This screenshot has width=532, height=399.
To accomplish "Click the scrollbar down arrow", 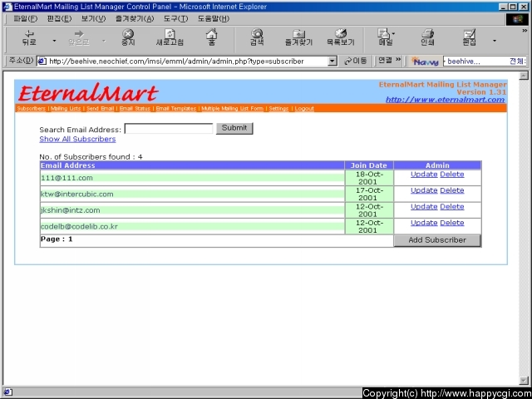I will 524,381.
